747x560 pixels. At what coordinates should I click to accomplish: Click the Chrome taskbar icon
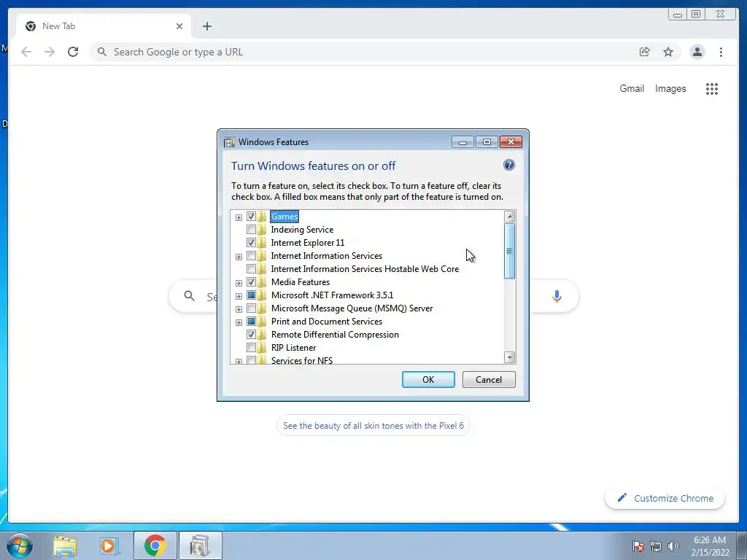(155, 545)
